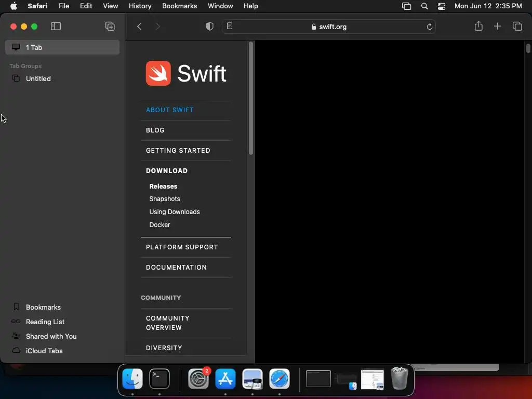Click the date and time in menu bar

click(488, 6)
